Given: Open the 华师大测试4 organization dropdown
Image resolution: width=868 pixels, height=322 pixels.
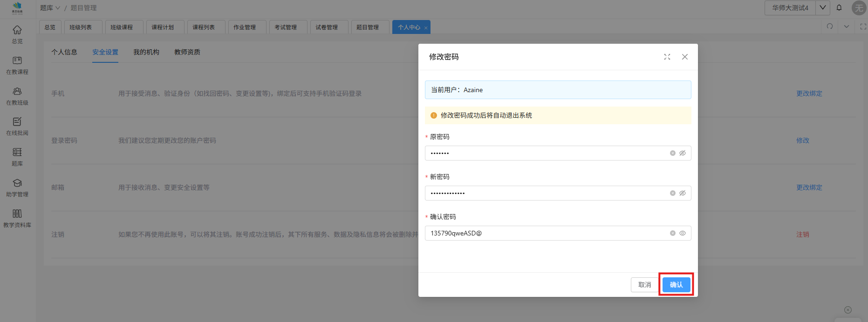Looking at the screenshot, I should (823, 7).
